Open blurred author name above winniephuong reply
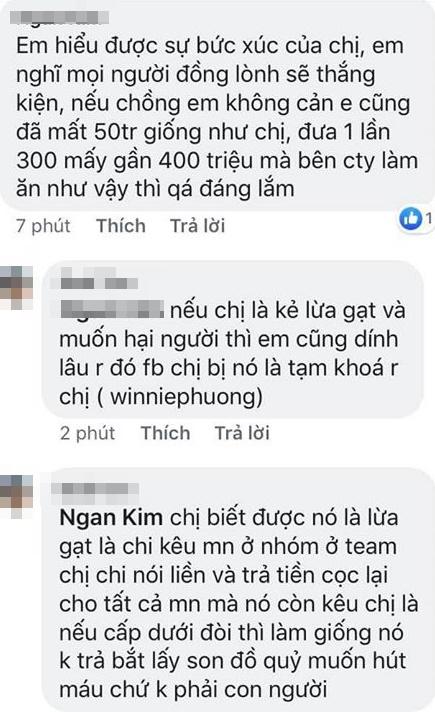435x712 pixels. pos(99,278)
